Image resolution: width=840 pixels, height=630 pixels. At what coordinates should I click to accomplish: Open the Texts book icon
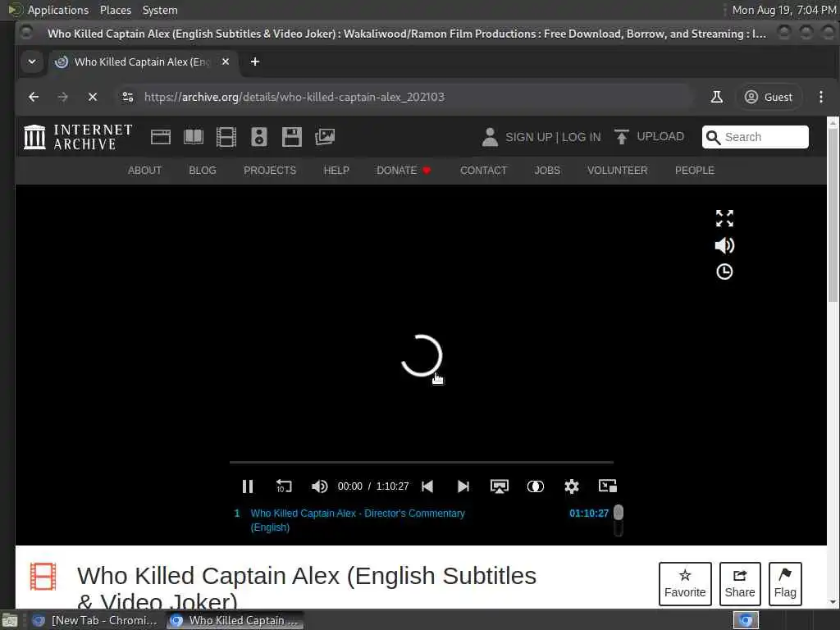point(194,137)
